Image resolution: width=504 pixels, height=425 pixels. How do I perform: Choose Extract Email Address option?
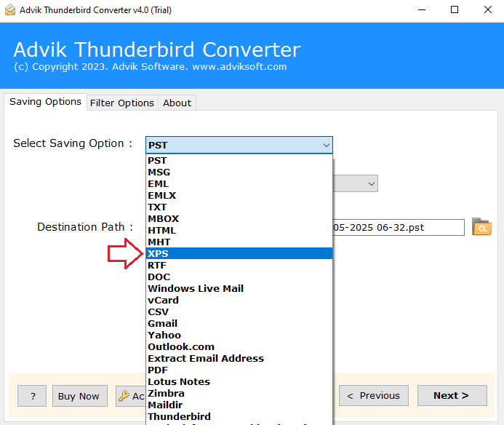coord(239,358)
